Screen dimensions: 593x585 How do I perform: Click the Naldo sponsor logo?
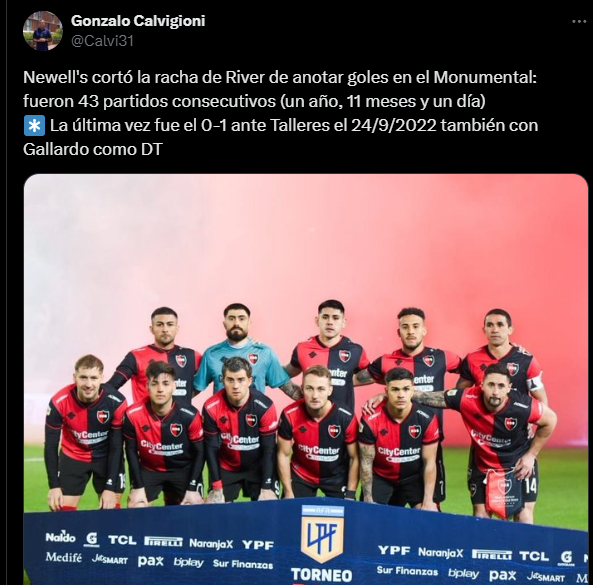(x=61, y=537)
